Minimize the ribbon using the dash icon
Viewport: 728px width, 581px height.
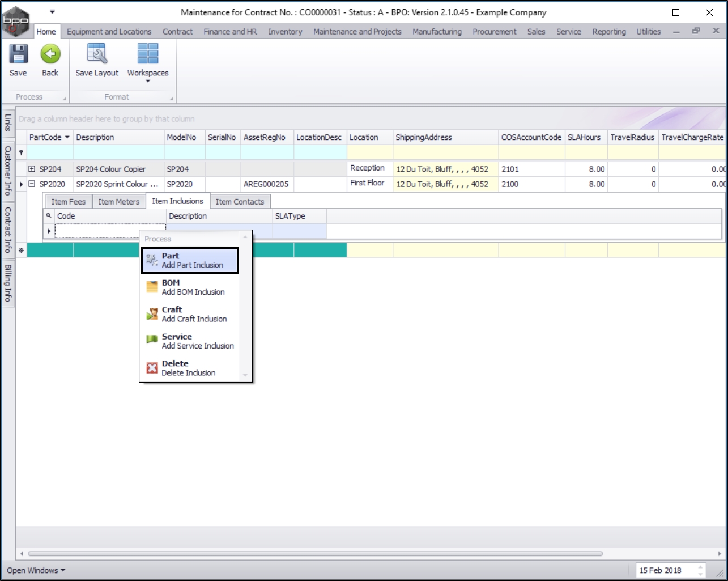676,32
